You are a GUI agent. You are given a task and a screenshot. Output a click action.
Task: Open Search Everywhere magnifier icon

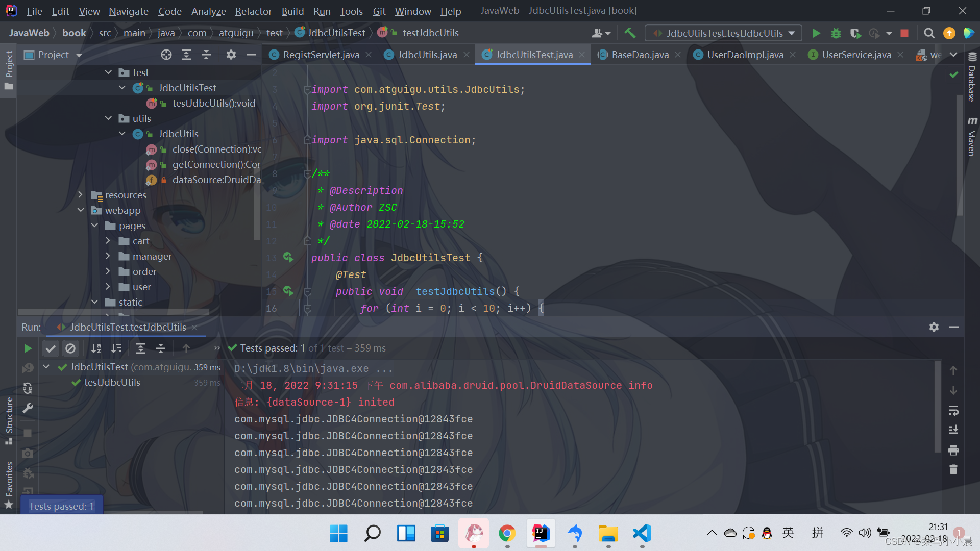(929, 33)
